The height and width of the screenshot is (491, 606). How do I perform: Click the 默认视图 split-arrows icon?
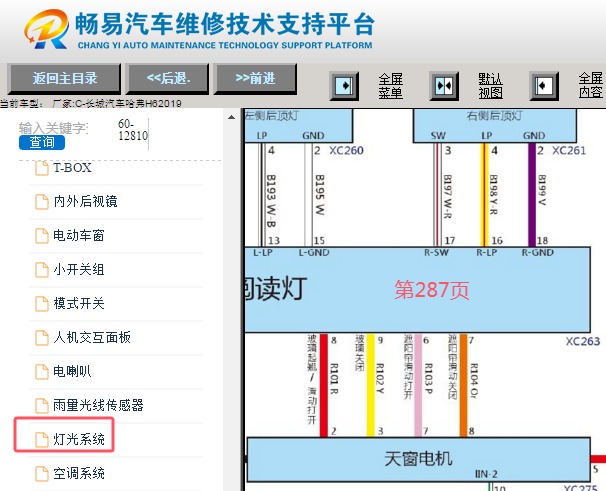pyautogui.click(x=444, y=86)
